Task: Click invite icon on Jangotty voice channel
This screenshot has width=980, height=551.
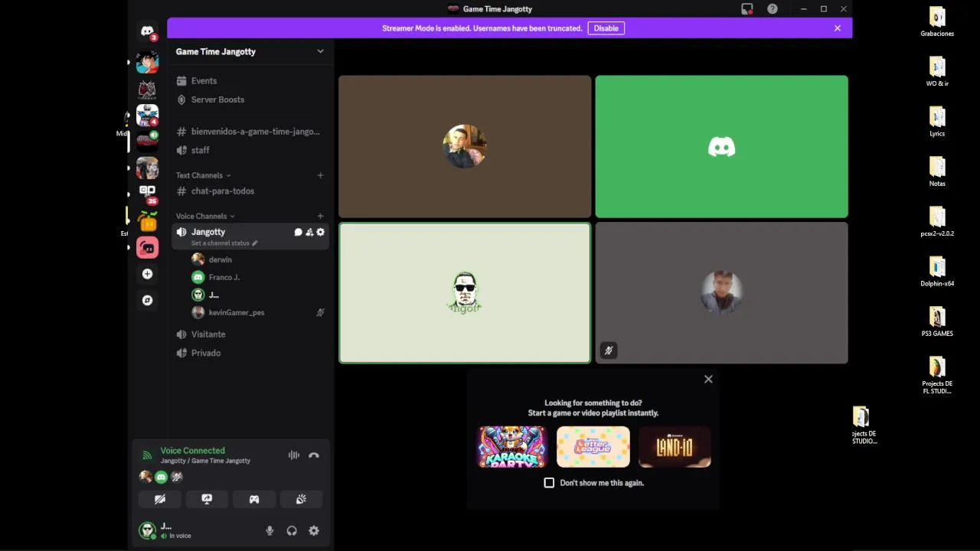Action: point(309,232)
